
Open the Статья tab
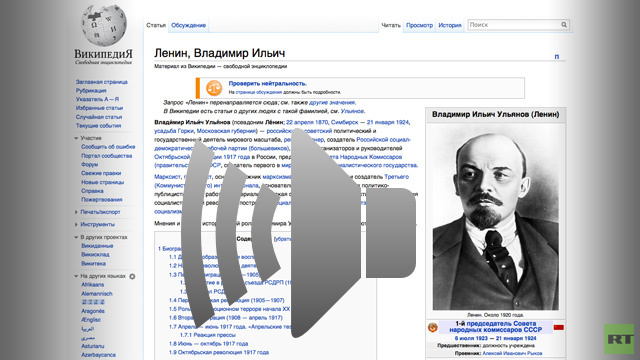[x=156, y=25]
